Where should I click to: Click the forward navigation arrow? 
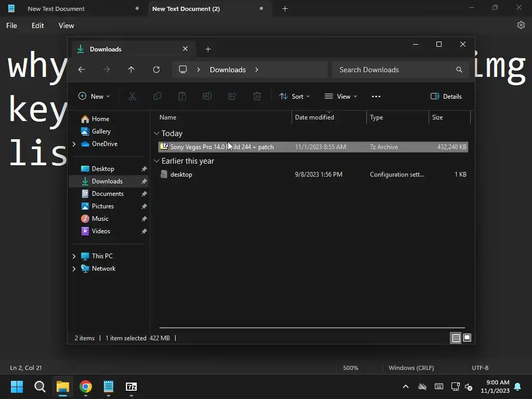point(107,70)
